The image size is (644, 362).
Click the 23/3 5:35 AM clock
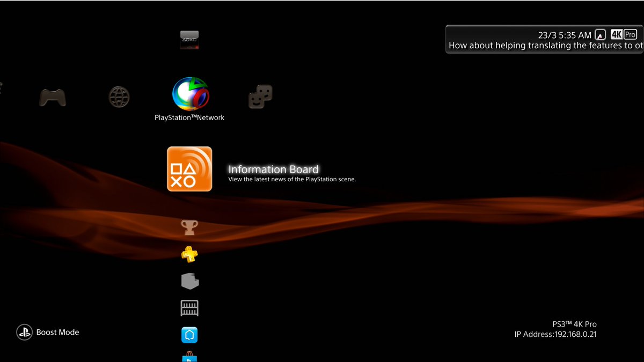pyautogui.click(x=565, y=35)
